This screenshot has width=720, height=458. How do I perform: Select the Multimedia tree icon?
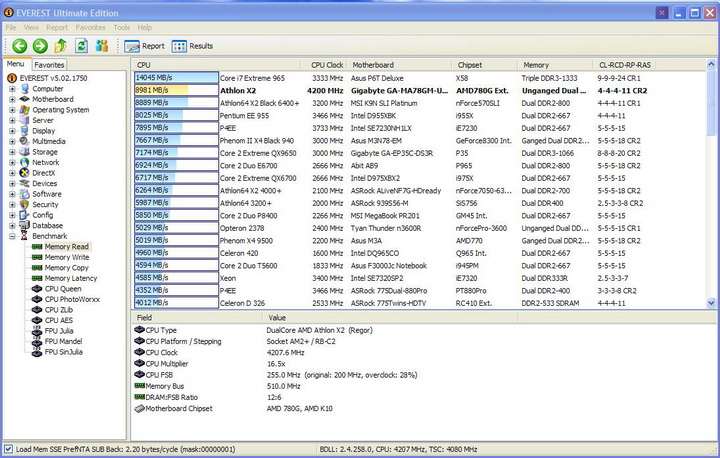(25, 141)
